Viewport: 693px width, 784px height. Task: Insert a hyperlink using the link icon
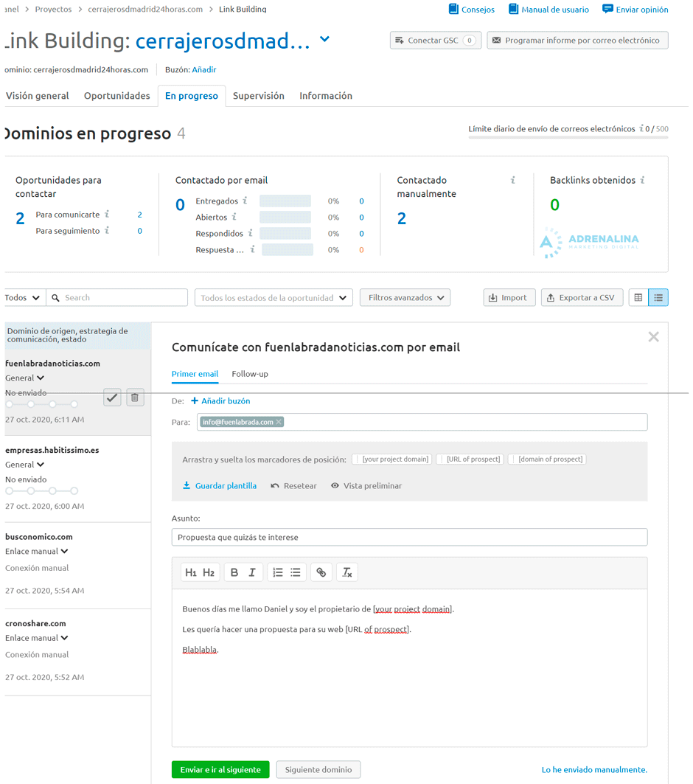click(x=321, y=572)
